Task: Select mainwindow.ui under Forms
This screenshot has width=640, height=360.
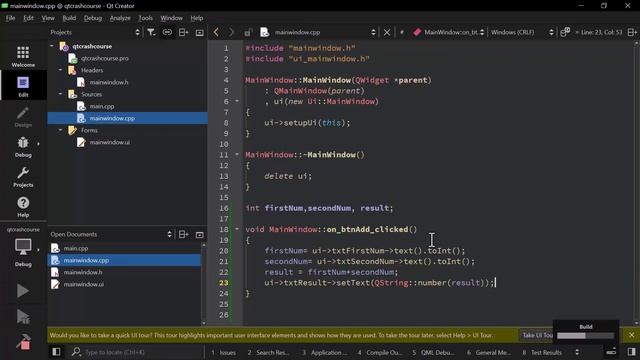Action: [x=109, y=142]
